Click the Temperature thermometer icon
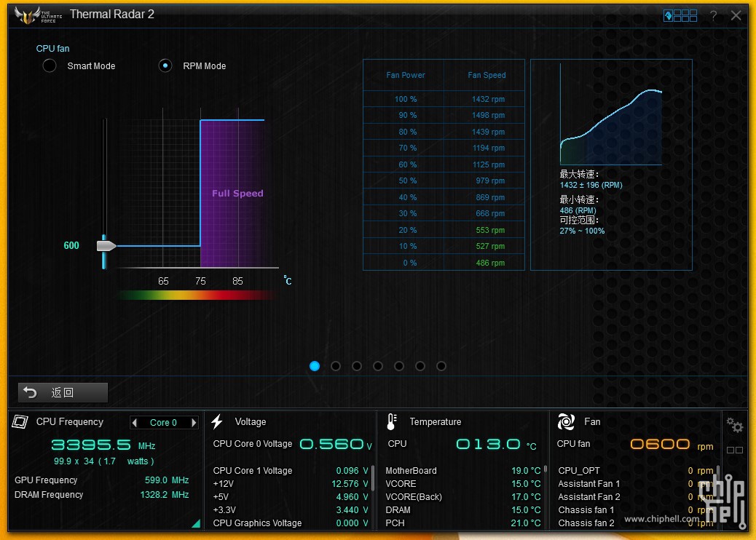756x540 pixels. tap(392, 421)
